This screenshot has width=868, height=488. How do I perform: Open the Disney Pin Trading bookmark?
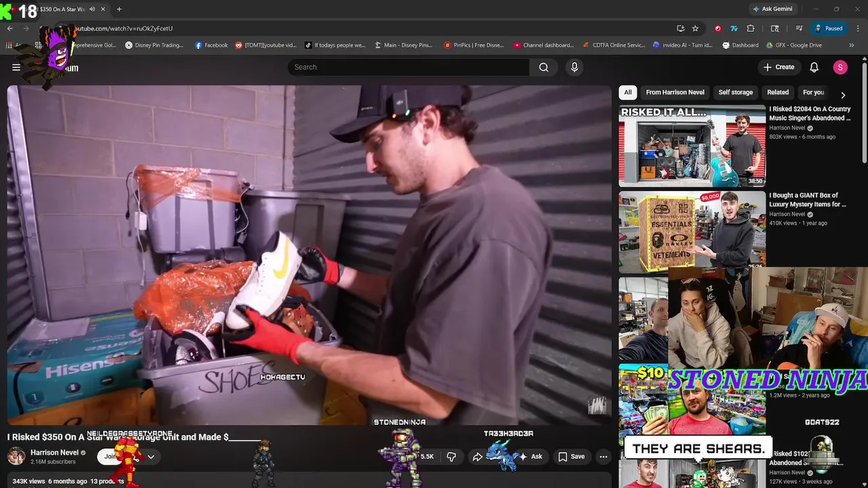tap(154, 45)
